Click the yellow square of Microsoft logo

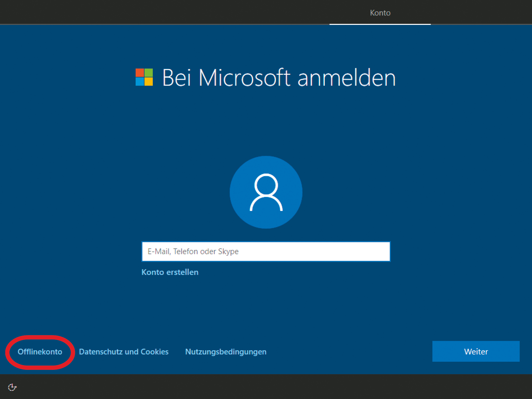click(149, 82)
